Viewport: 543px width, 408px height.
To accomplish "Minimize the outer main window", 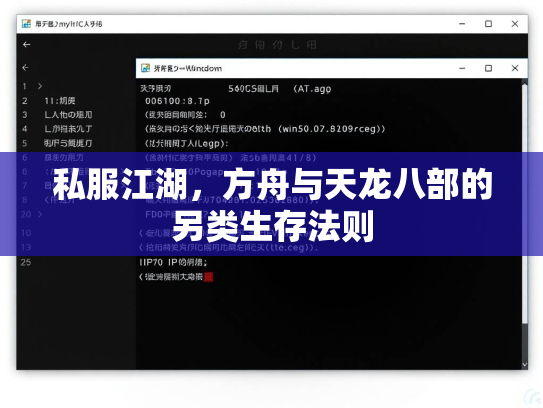I will click(x=462, y=24).
